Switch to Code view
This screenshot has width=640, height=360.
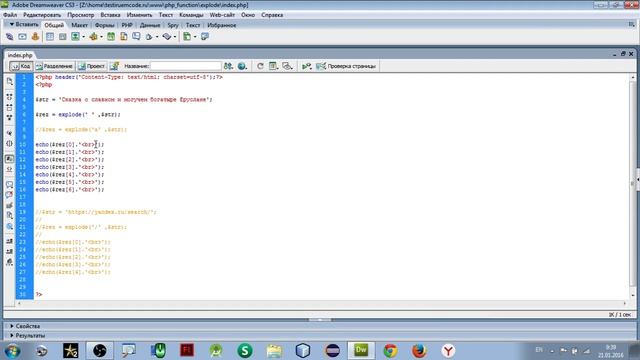pos(21,66)
